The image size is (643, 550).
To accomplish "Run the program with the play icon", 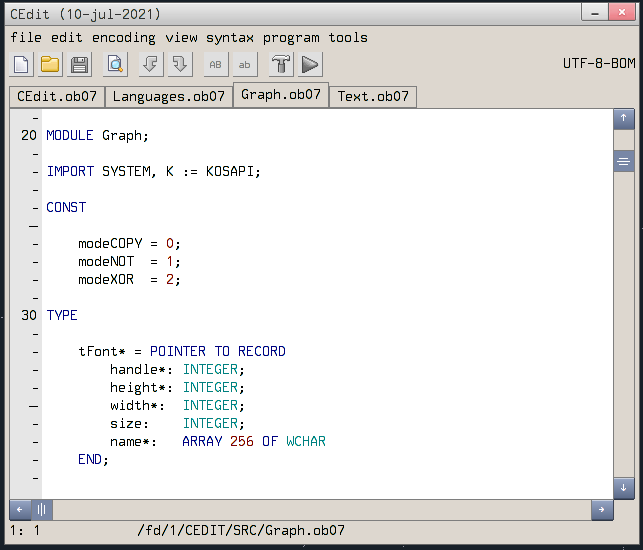I will pos(310,65).
